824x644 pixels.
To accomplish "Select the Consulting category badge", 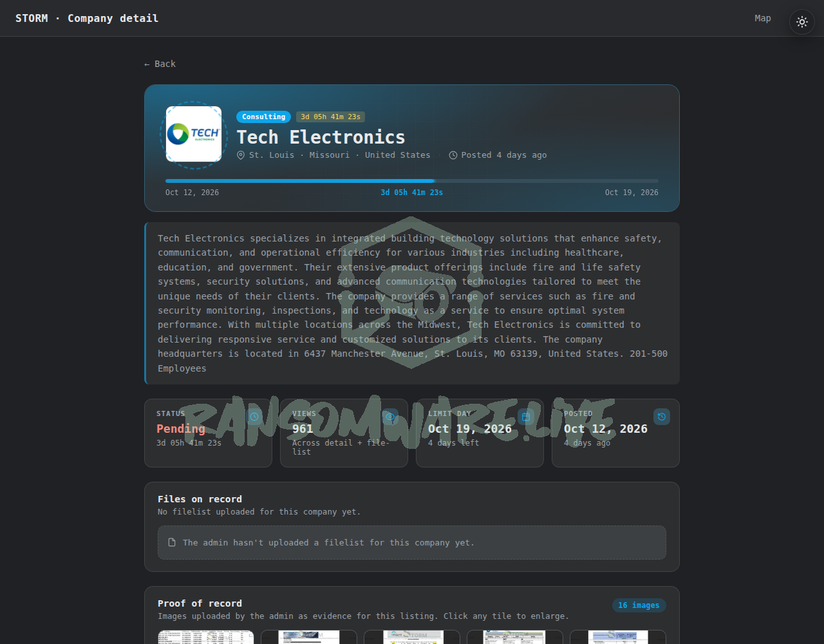I will point(263,117).
